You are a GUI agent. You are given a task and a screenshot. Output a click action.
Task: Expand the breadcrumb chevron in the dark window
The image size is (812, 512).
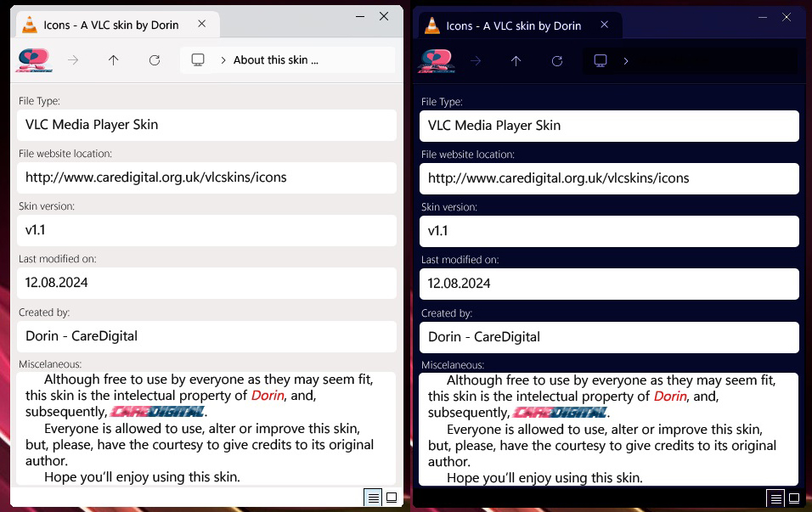pos(626,61)
